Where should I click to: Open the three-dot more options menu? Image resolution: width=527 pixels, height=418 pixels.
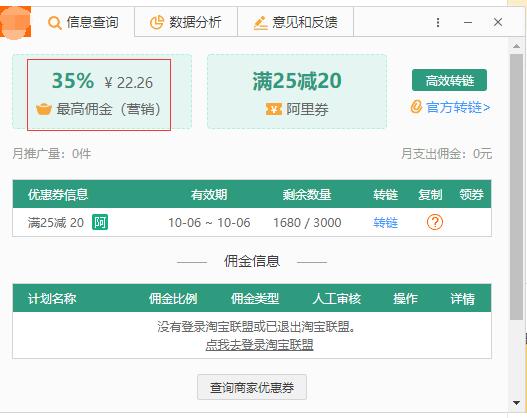438,23
